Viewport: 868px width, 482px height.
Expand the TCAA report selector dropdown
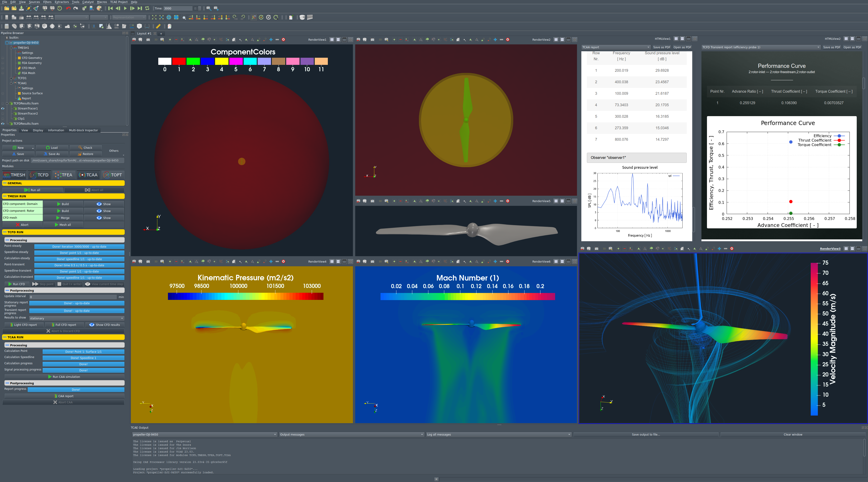click(x=616, y=47)
